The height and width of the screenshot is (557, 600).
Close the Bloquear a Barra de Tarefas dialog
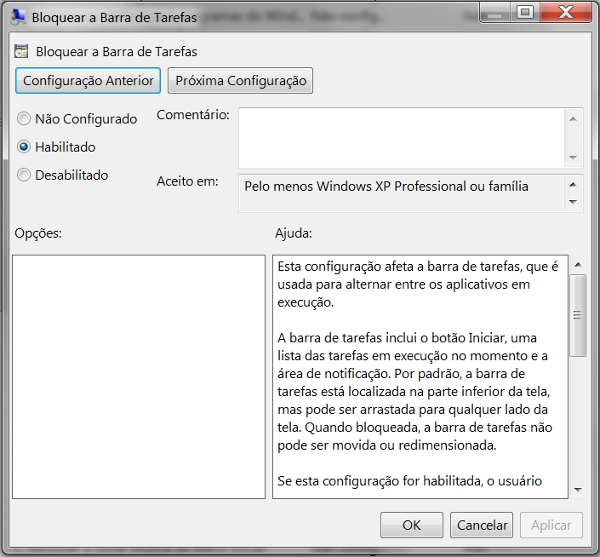pyautogui.click(x=566, y=13)
